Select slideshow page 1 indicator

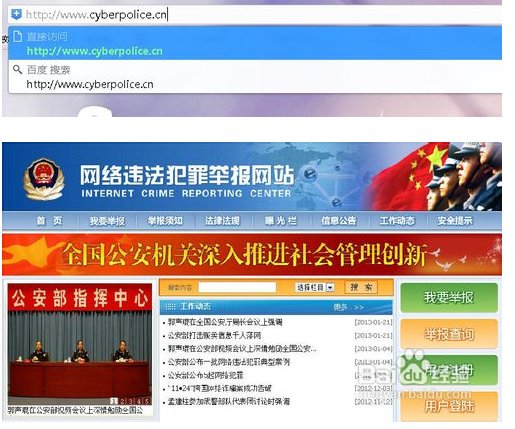[114, 401]
